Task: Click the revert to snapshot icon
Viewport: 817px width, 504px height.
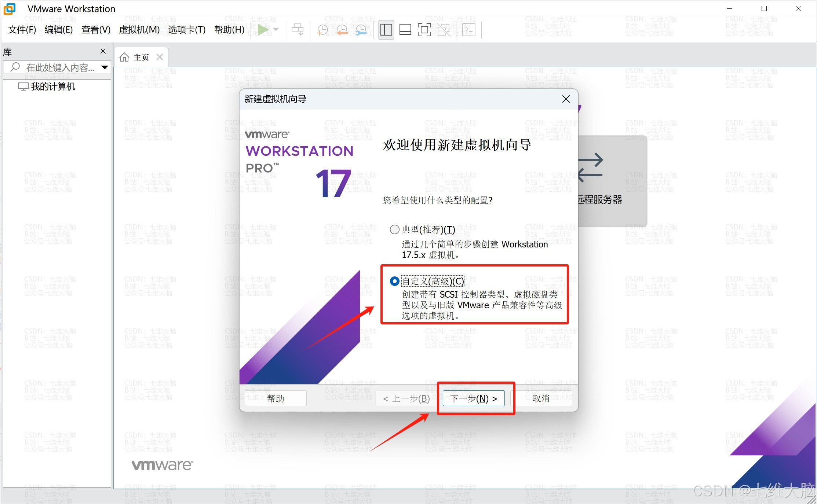Action: 342,30
